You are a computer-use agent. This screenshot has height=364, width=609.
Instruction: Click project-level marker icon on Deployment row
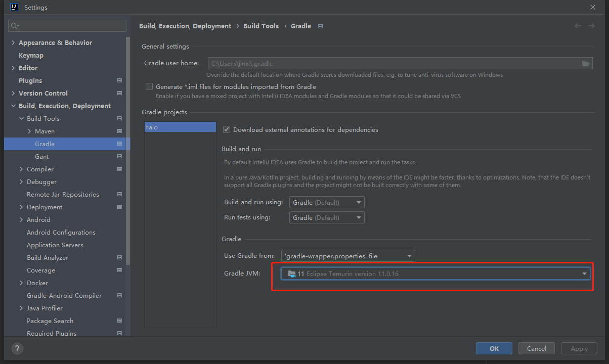[x=119, y=207]
